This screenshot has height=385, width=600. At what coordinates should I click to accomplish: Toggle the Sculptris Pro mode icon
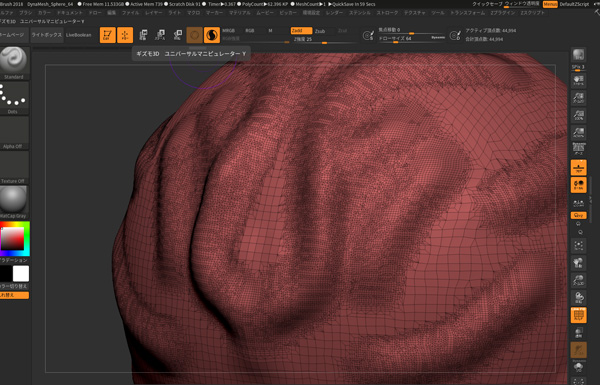[x=212, y=35]
